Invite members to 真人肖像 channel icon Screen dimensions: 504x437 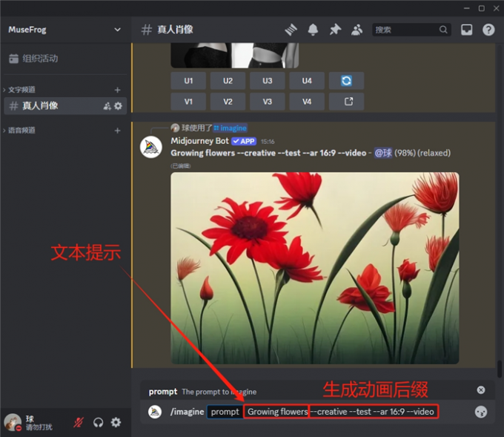[107, 105]
